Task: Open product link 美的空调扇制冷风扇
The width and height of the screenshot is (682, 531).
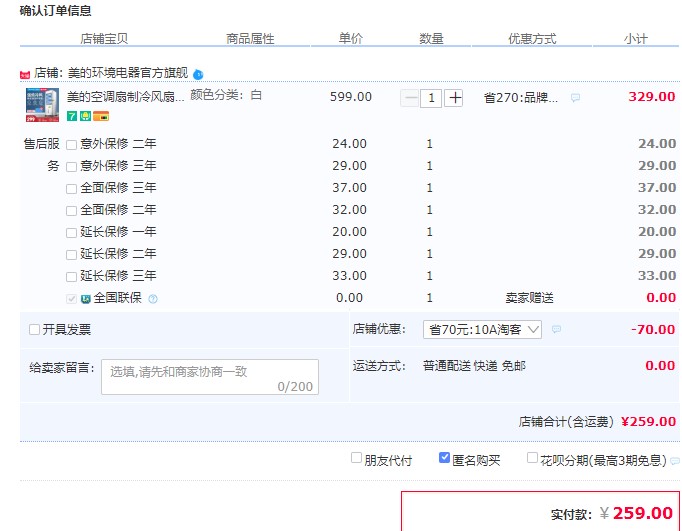Action: (126, 96)
